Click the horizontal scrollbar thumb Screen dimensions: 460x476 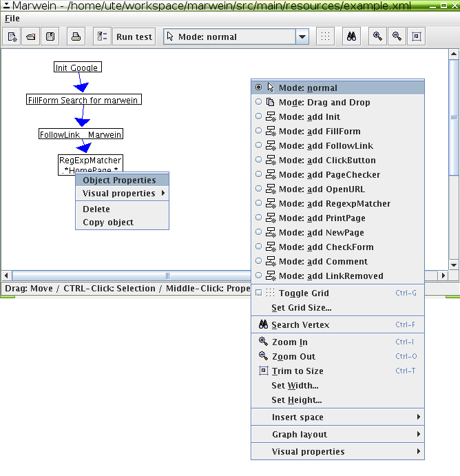(x=132, y=276)
